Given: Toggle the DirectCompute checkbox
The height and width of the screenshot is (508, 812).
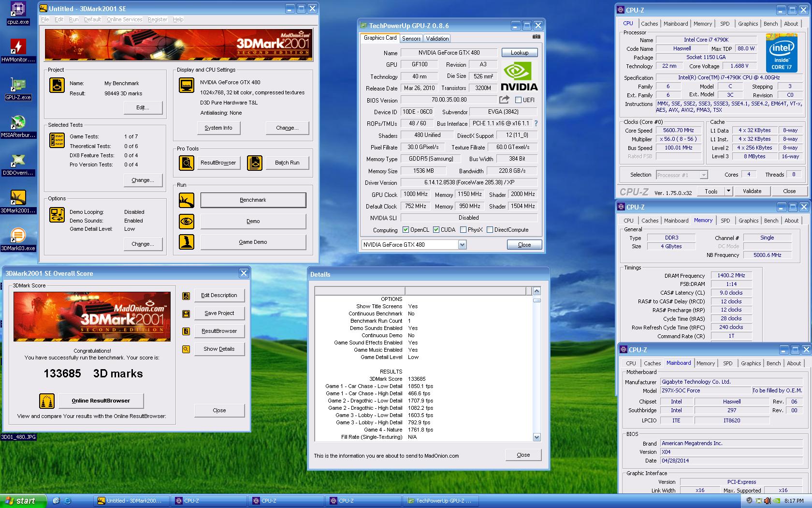Looking at the screenshot, I should 490,230.
